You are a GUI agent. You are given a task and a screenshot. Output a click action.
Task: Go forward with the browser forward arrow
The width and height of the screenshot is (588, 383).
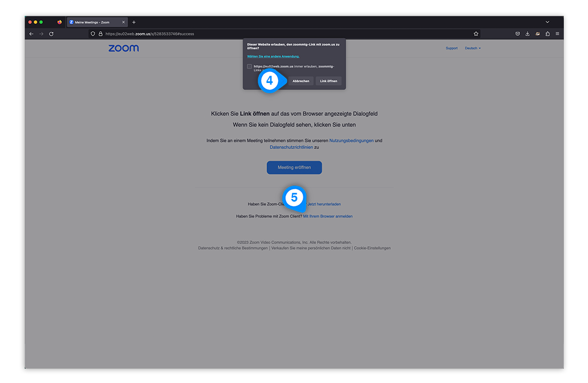[41, 34]
